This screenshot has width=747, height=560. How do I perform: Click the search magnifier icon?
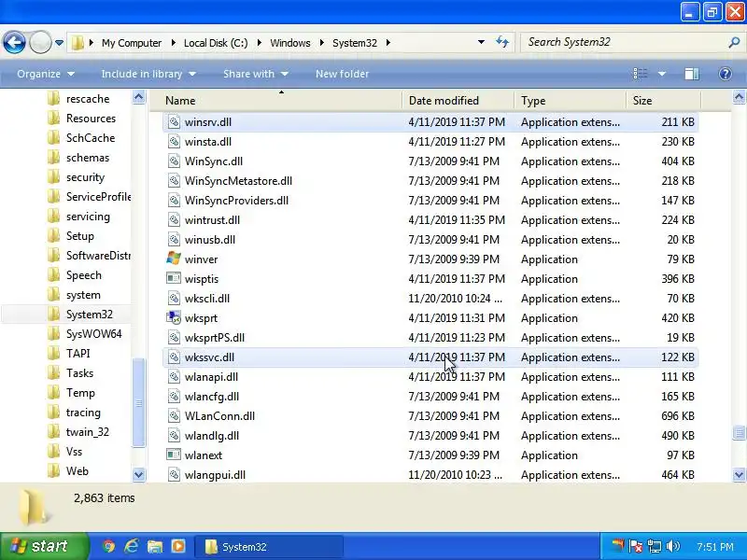(734, 42)
